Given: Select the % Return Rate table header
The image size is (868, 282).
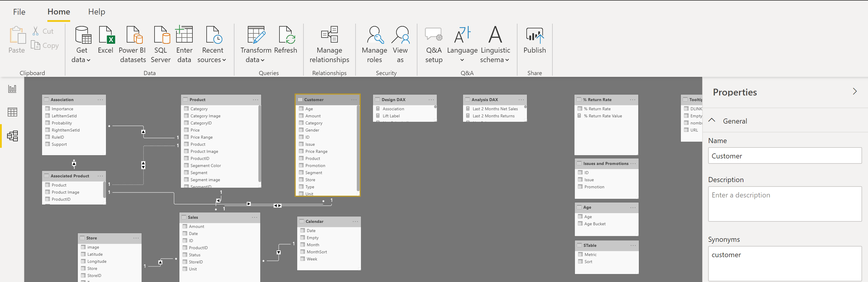Looking at the screenshot, I should click(x=606, y=100).
